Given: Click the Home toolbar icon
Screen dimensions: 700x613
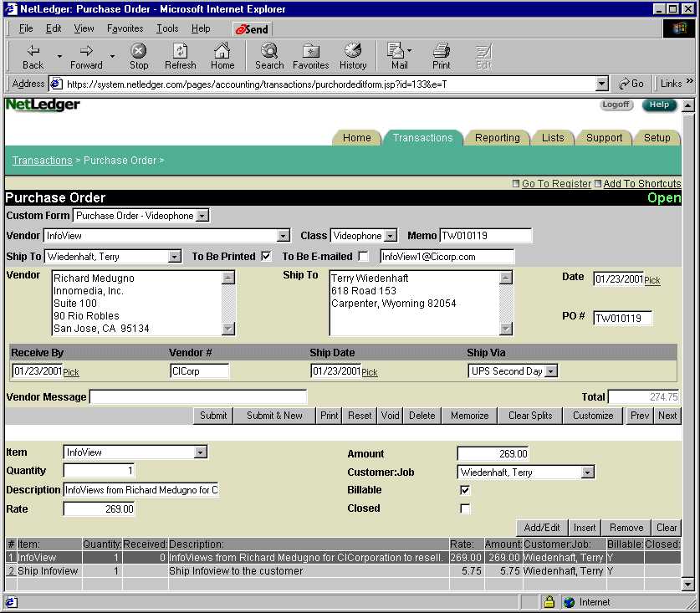Looking at the screenshot, I should coord(222,50).
